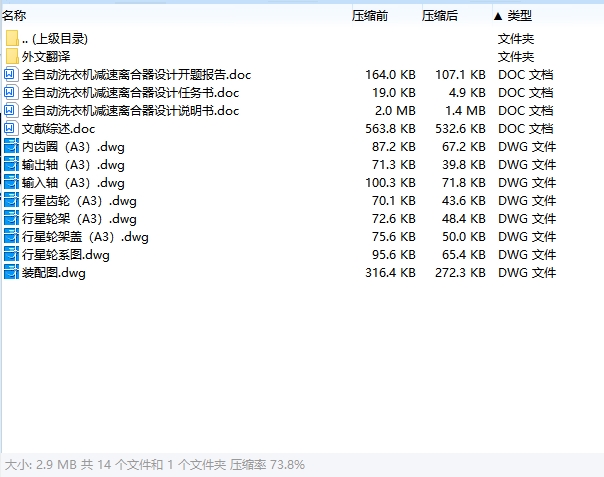The image size is (604, 477).
Task: Click the DWG icon for 行星轮系图.dwg
Action: point(11,255)
